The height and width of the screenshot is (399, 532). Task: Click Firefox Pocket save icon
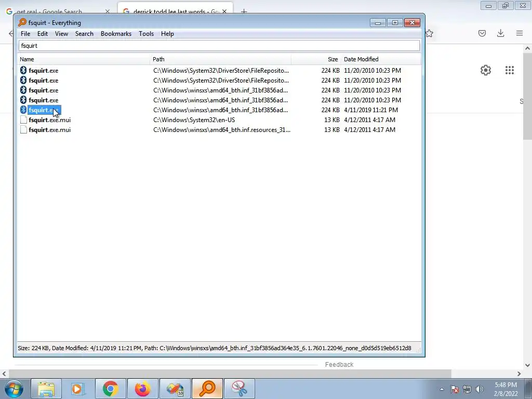(x=482, y=33)
